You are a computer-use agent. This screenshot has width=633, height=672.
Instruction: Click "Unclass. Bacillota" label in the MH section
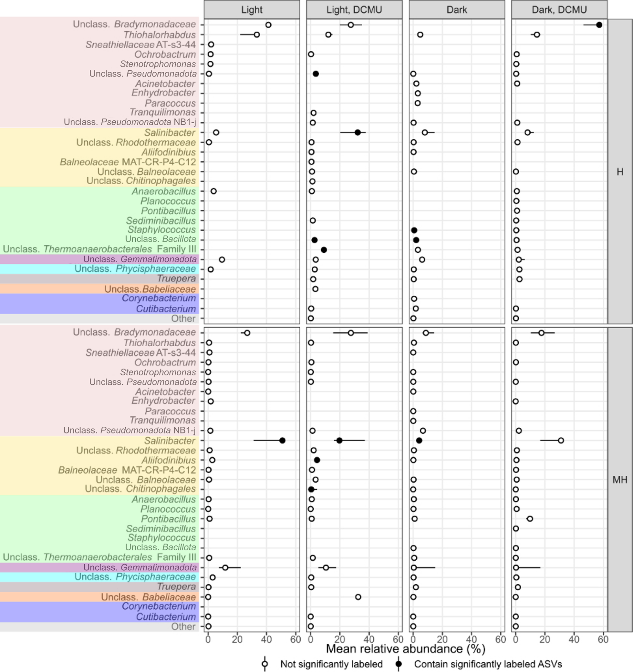pyautogui.click(x=161, y=547)
